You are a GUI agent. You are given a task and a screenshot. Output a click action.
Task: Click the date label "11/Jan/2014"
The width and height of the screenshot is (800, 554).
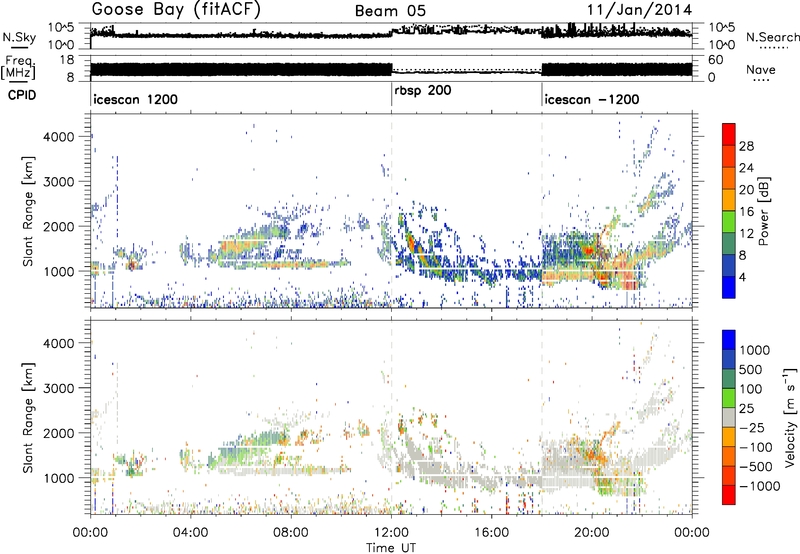pos(639,10)
